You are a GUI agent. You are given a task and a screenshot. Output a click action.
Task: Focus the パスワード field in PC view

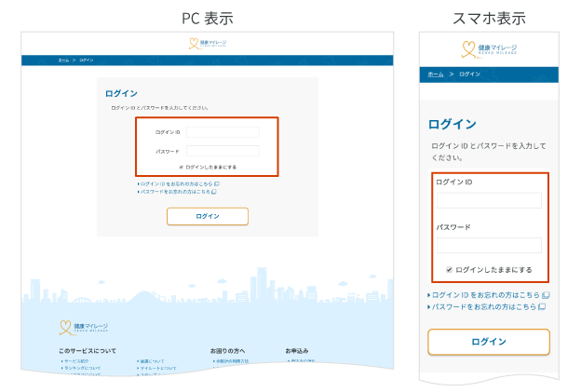[223, 151]
